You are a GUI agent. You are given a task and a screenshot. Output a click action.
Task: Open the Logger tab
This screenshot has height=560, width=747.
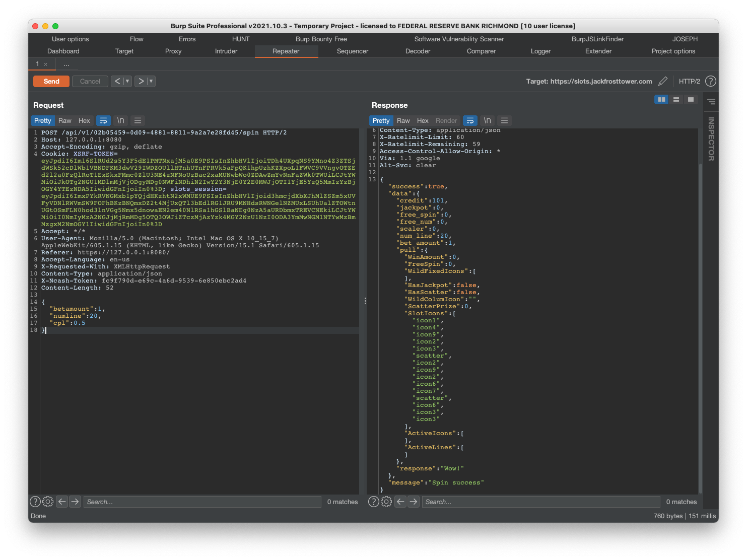540,51
